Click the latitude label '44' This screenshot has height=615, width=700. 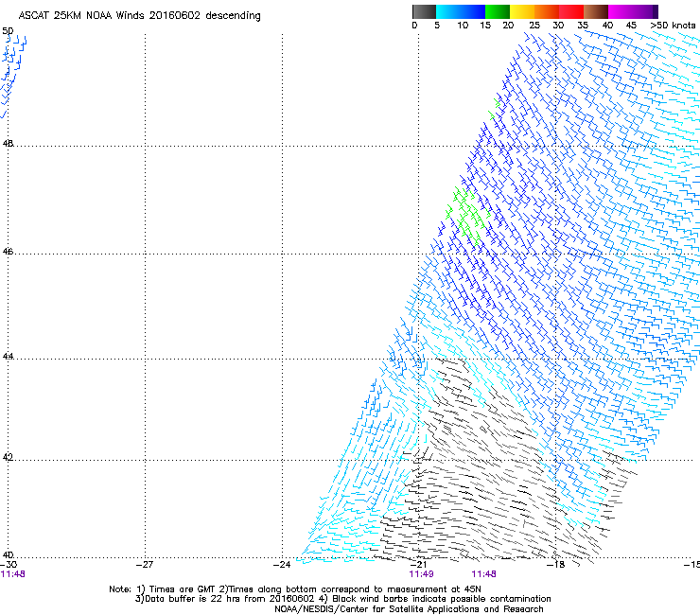tap(8, 357)
